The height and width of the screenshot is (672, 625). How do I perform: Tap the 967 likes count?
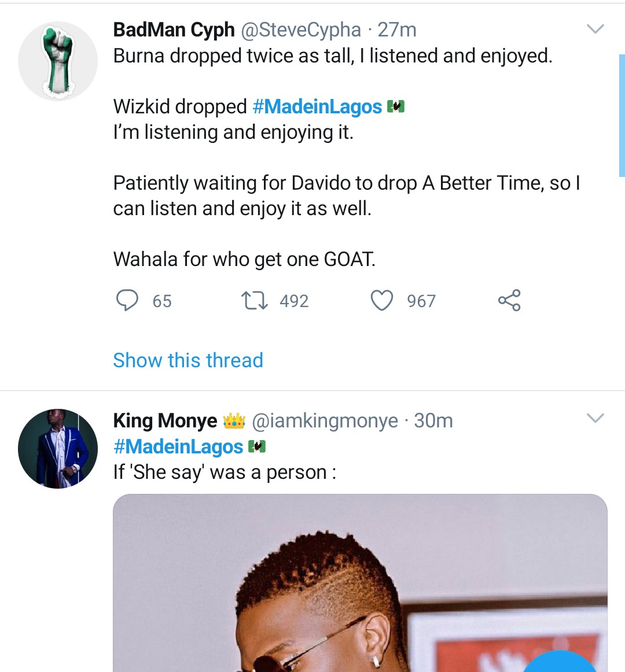421,301
